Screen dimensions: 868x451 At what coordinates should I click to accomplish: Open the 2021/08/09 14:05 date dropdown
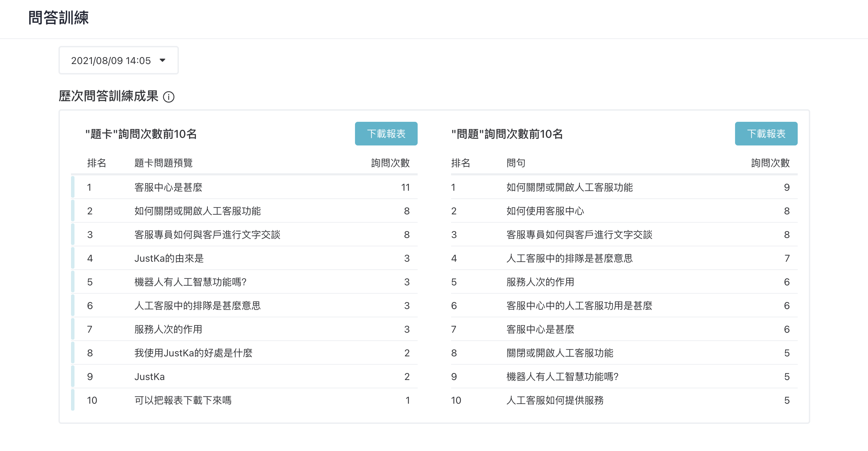tap(119, 61)
